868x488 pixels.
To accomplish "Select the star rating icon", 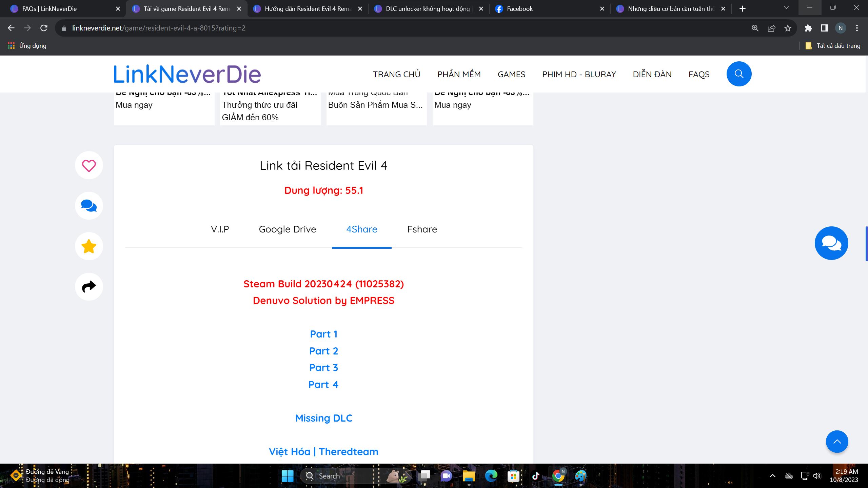I will (88, 246).
